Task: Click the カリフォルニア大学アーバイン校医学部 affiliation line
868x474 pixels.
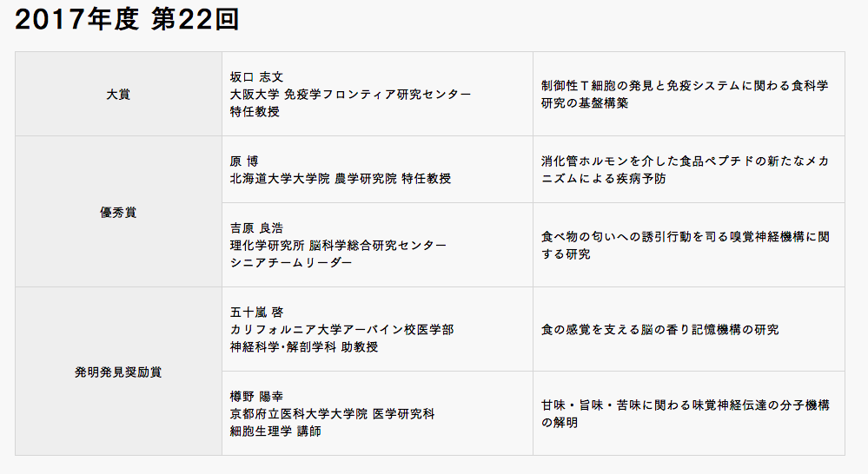Action: tap(341, 329)
